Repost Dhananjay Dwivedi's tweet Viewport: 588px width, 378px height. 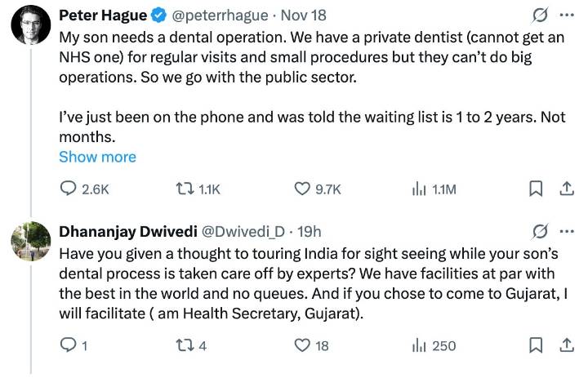pos(185,345)
